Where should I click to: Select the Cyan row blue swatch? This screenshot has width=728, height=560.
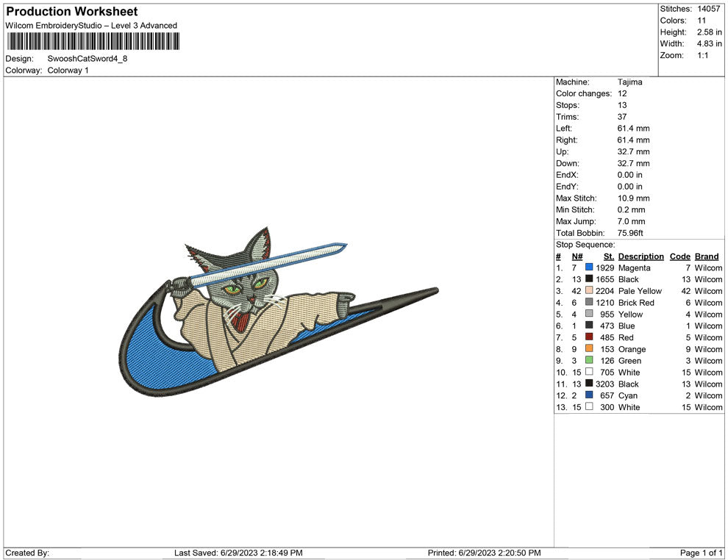point(589,395)
